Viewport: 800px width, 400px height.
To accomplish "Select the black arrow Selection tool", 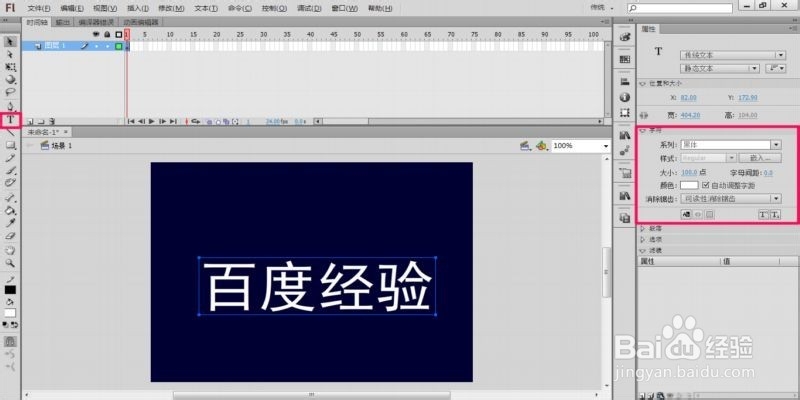I will pyautogui.click(x=10, y=41).
